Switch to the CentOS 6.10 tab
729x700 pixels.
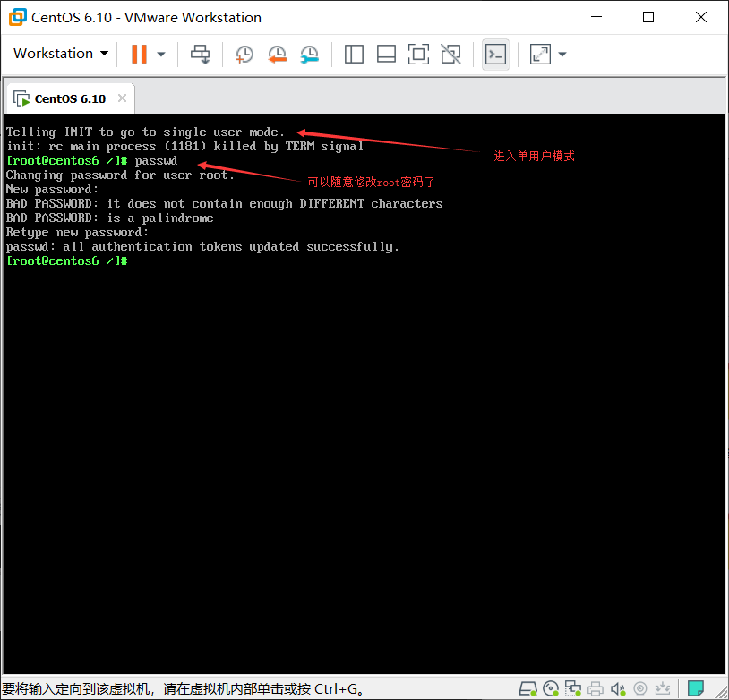pos(70,99)
